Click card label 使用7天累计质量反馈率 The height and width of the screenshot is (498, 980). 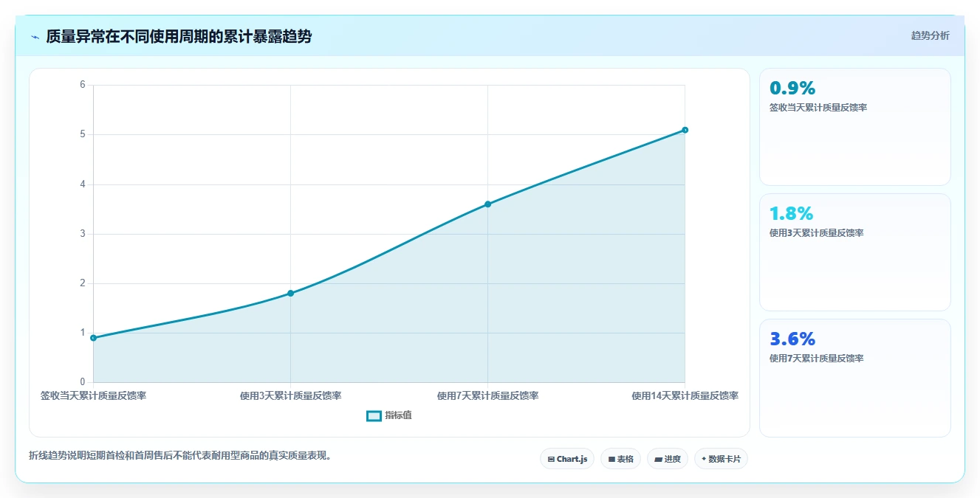[x=817, y=359]
